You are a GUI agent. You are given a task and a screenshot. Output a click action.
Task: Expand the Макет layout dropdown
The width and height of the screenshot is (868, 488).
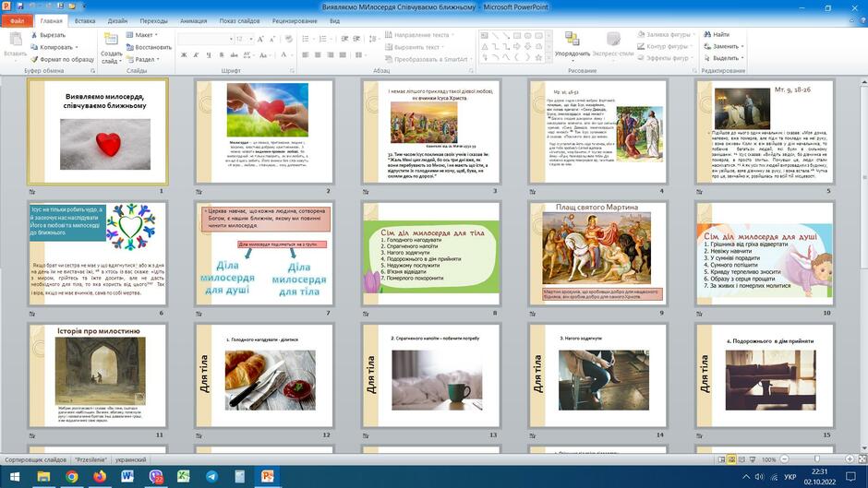click(143, 35)
